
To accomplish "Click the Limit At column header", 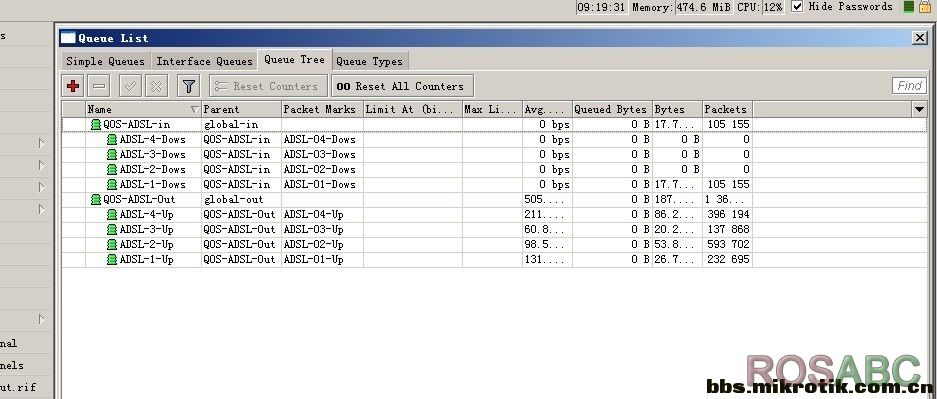I will (413, 109).
